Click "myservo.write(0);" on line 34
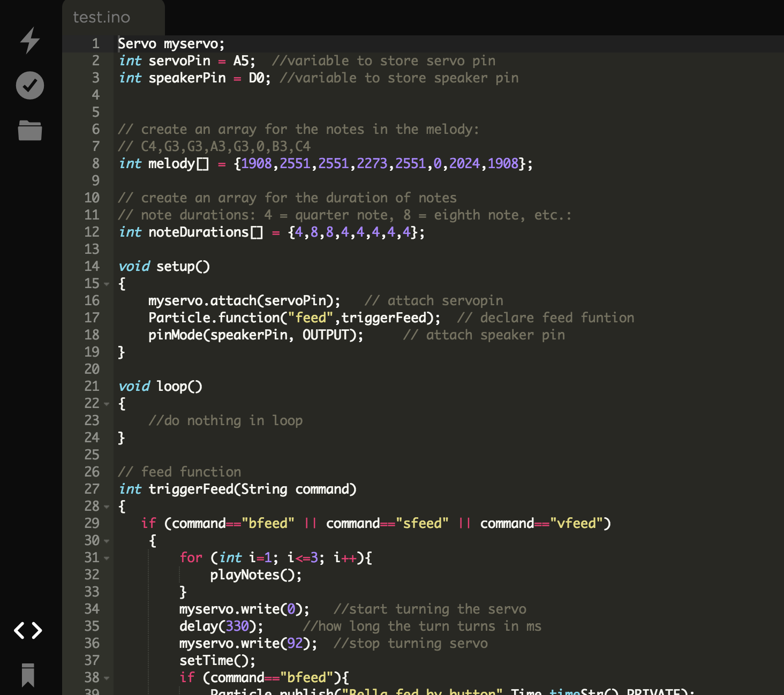This screenshot has height=695, width=784. (x=244, y=609)
